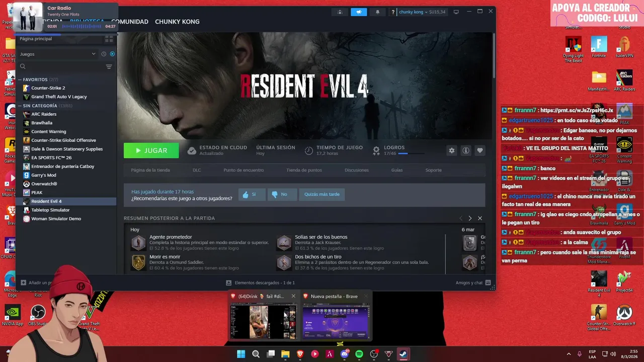Select Grand Theft Auto V Legacy in the list
644x362 pixels.
[66, 97]
